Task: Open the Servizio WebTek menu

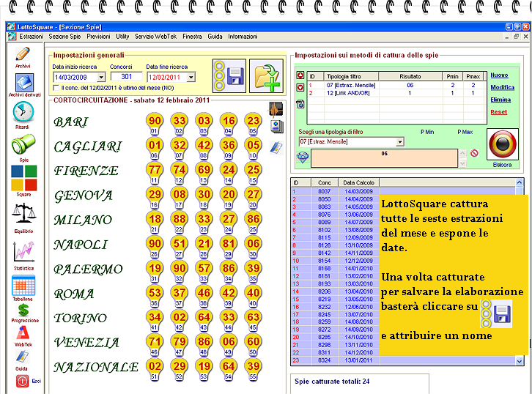Action: pyautogui.click(x=156, y=37)
